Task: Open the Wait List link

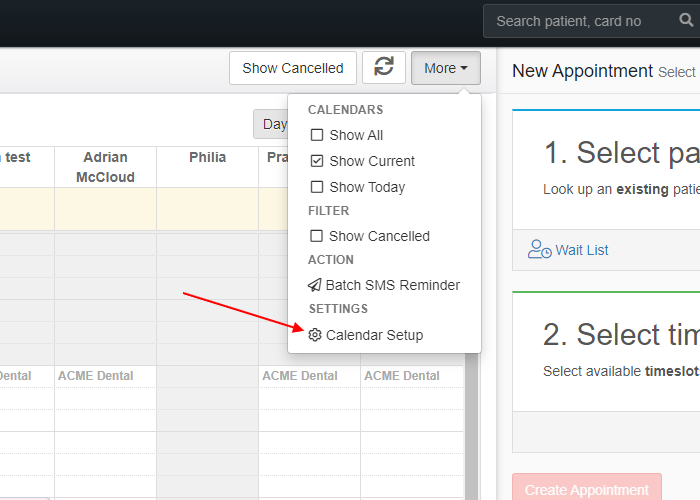Action: [x=581, y=250]
